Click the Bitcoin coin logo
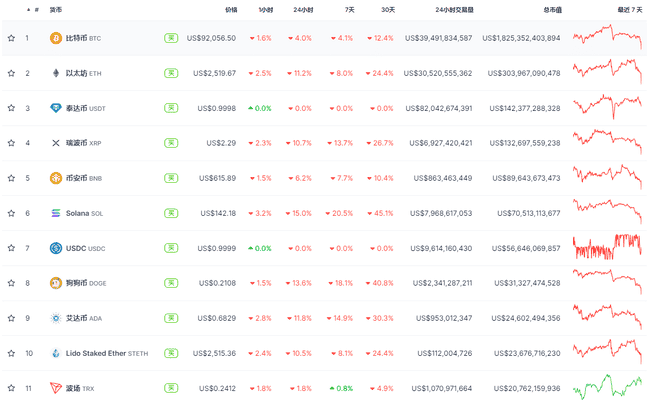The image size is (650, 405). 56,38
